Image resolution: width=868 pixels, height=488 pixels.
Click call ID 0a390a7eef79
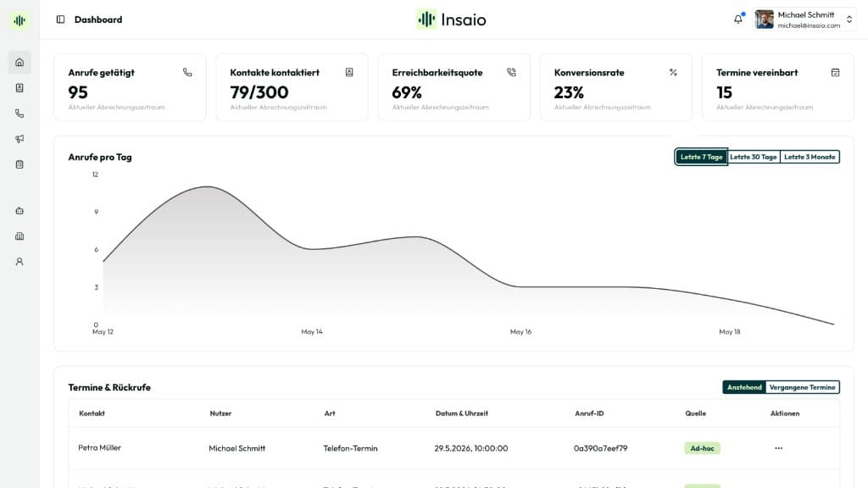point(601,448)
